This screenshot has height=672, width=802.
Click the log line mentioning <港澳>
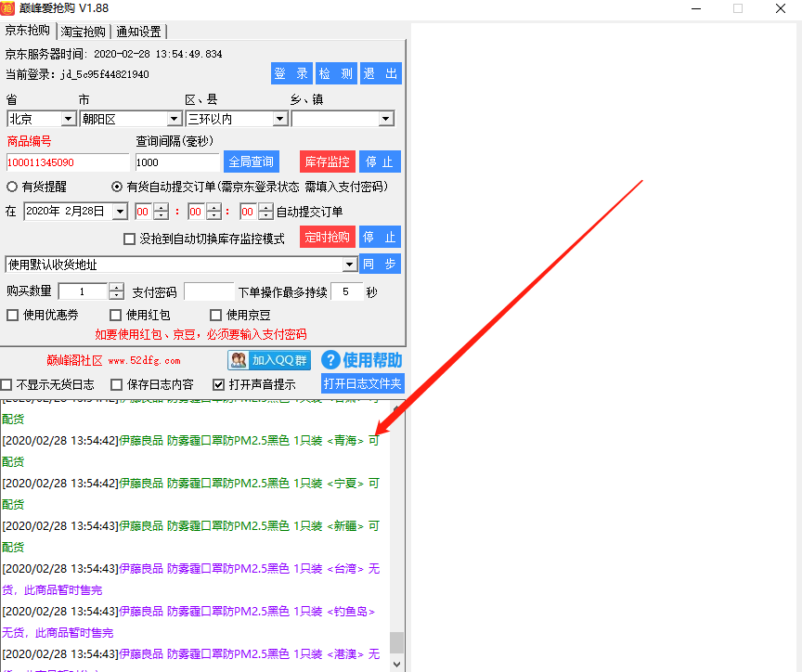(190, 662)
